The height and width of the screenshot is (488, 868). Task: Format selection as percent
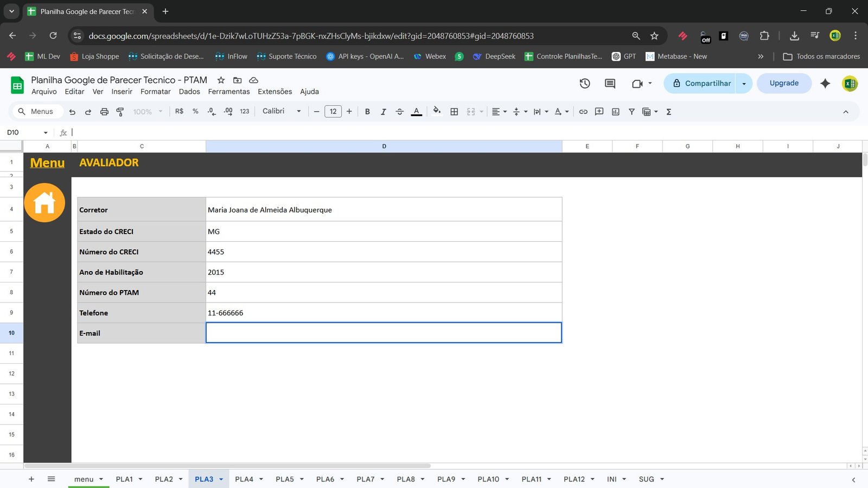coord(195,112)
